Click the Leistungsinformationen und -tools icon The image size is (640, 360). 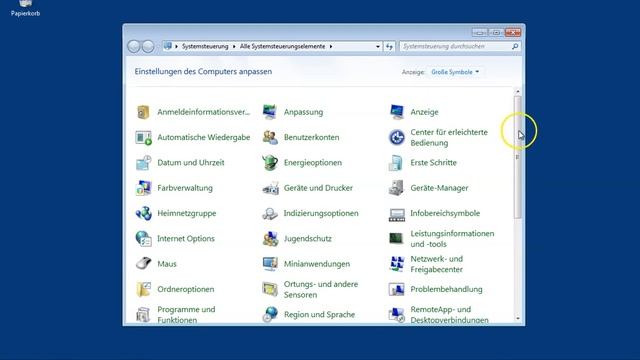tap(396, 238)
